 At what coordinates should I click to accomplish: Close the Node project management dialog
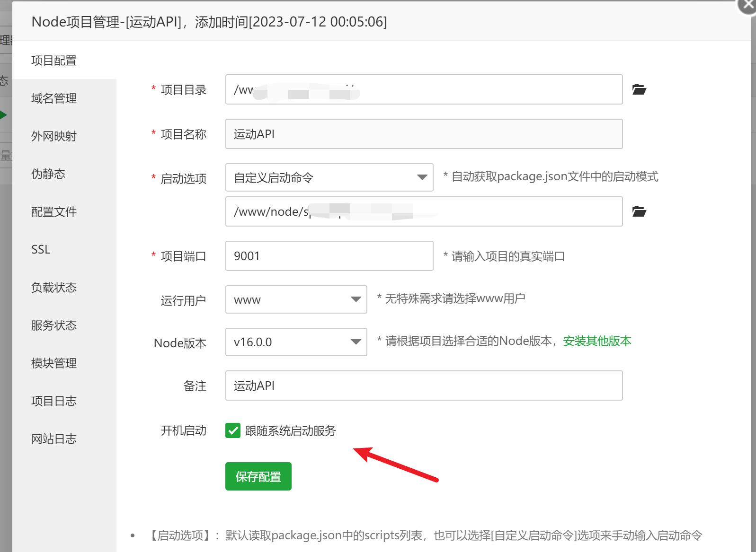tap(748, 5)
